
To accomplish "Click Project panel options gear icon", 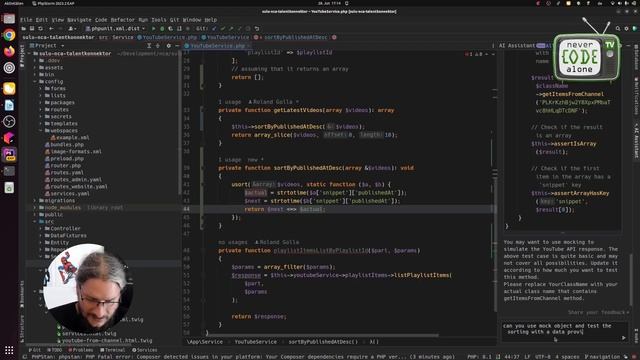I will (169, 46).
